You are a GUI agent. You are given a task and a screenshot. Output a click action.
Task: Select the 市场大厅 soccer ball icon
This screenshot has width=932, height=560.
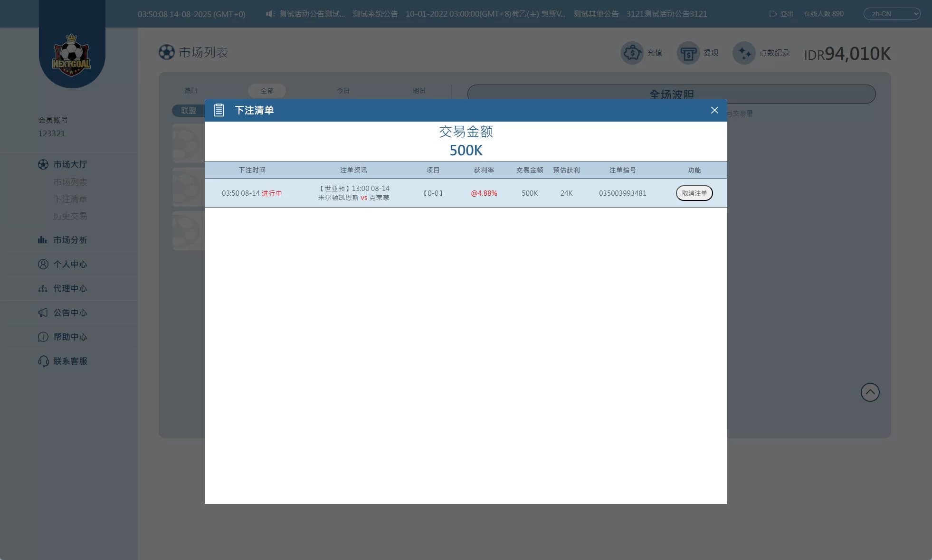pos(43,164)
